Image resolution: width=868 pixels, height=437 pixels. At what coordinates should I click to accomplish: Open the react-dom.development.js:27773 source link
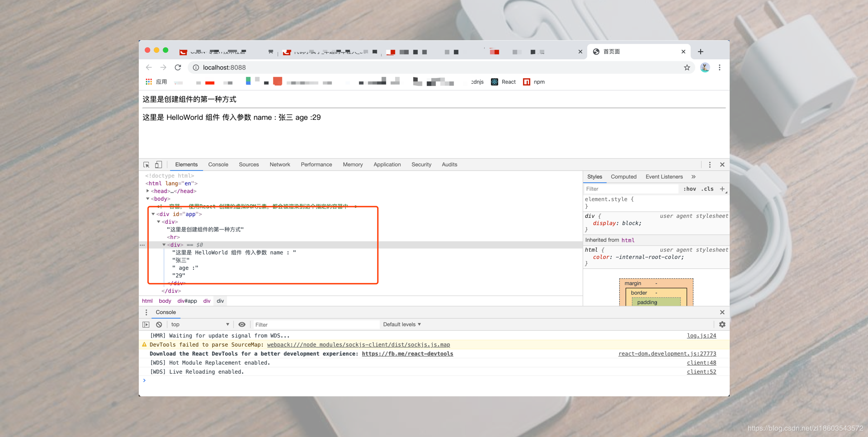pyautogui.click(x=667, y=354)
